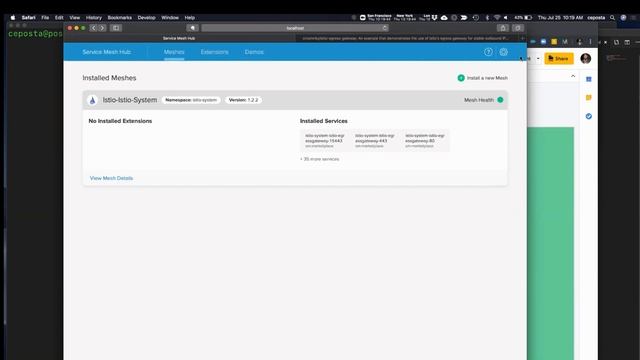
Task: Switch to the Extensions tab
Action: (214, 52)
